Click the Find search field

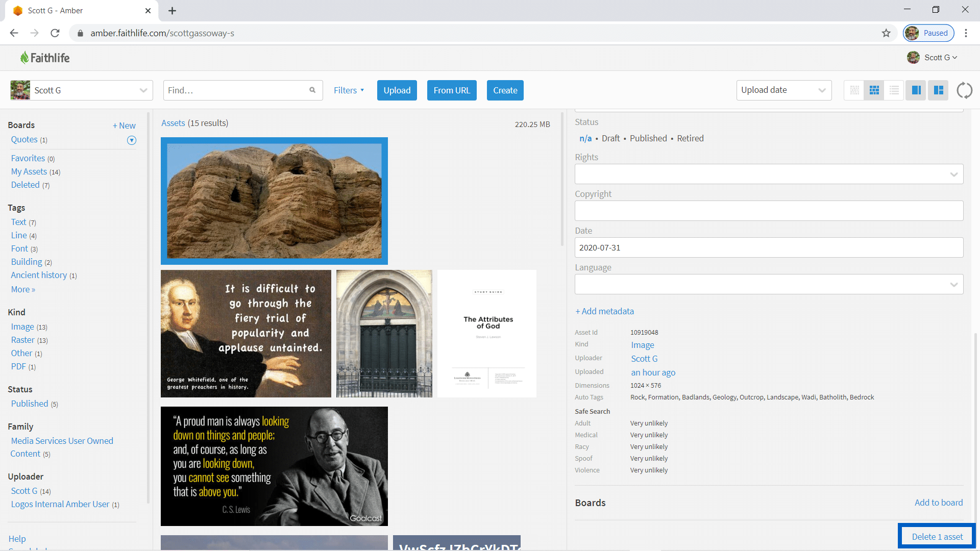243,90
